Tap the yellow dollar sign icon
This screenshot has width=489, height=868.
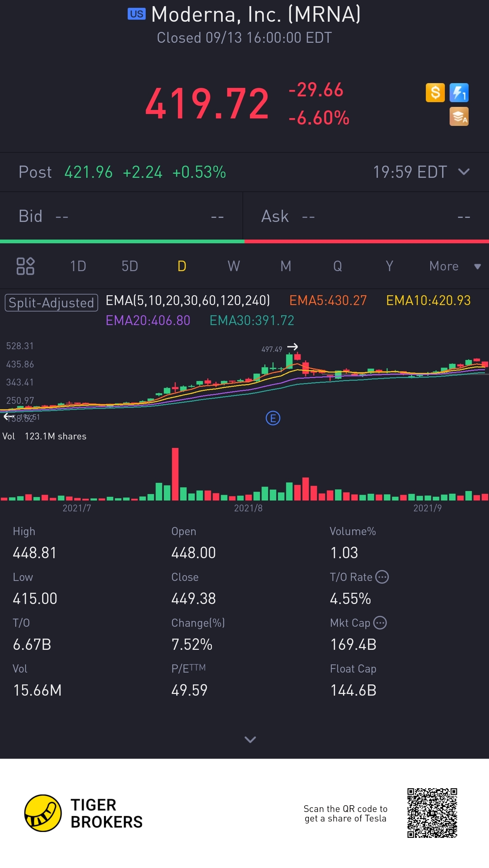point(435,93)
